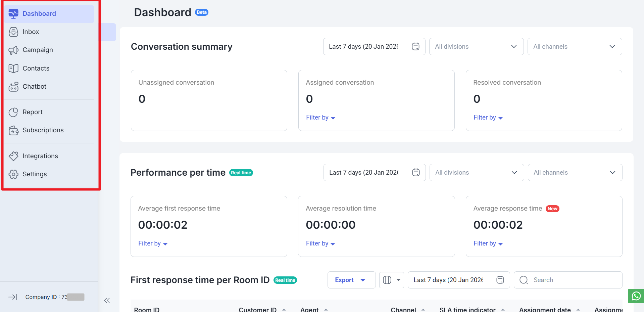Click the Chatbot robot icon
Image resolution: width=644 pixels, height=312 pixels.
pos(13,87)
